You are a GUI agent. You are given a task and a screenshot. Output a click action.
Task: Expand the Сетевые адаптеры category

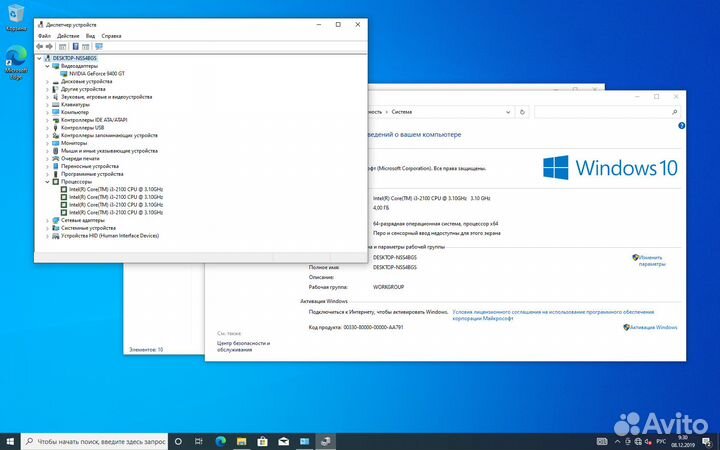pos(47,220)
